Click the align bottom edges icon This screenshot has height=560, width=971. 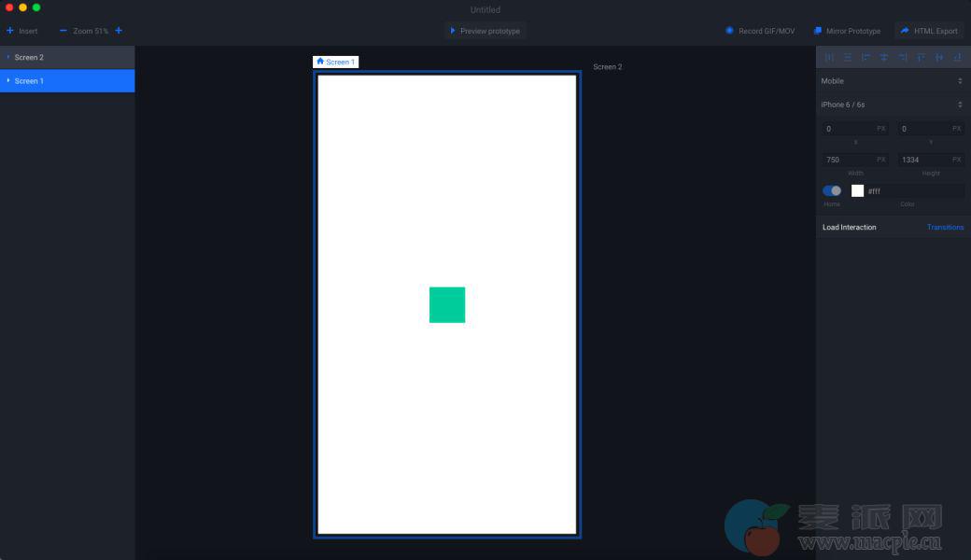click(958, 57)
